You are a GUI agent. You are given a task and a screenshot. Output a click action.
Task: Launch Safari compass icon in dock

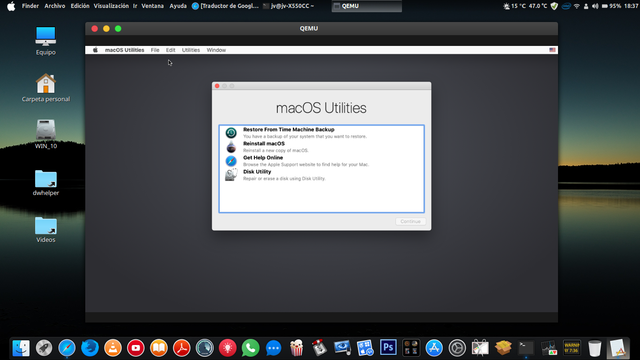click(67, 348)
